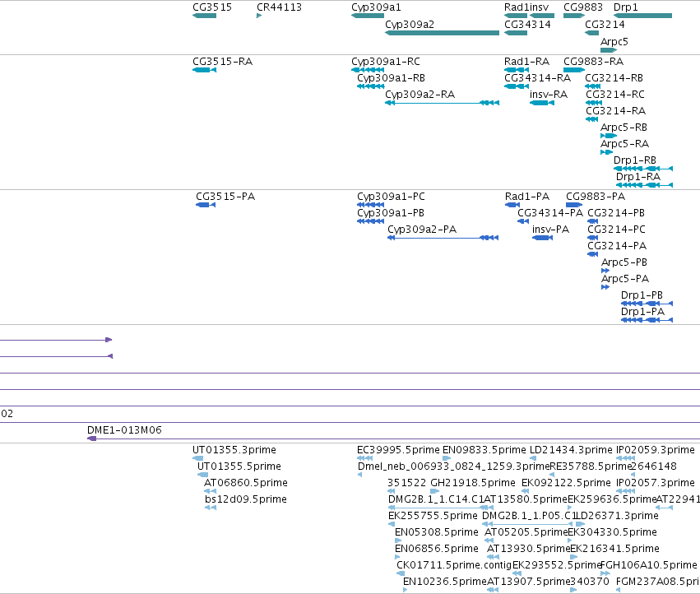Open transcript Cyp309a1-RB label
The image size is (700, 594).
pyautogui.click(x=391, y=77)
